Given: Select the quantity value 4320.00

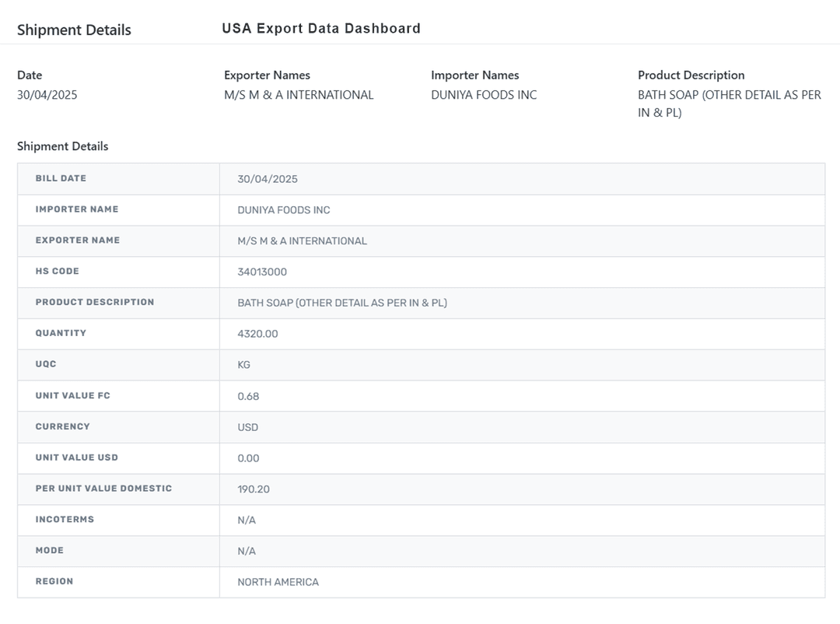Looking at the screenshot, I should (257, 334).
